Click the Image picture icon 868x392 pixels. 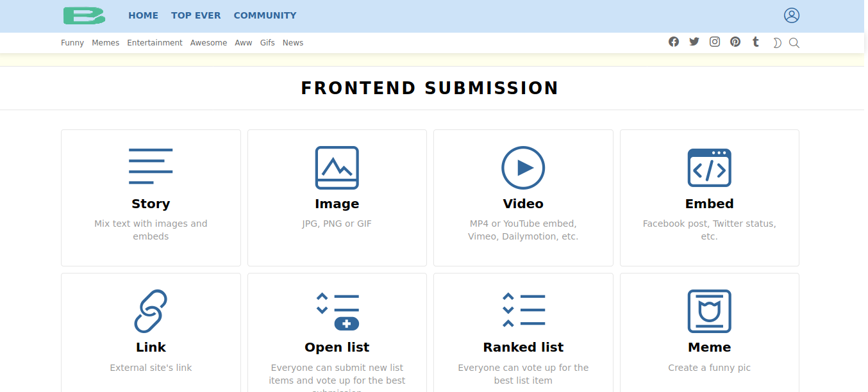[x=337, y=168]
